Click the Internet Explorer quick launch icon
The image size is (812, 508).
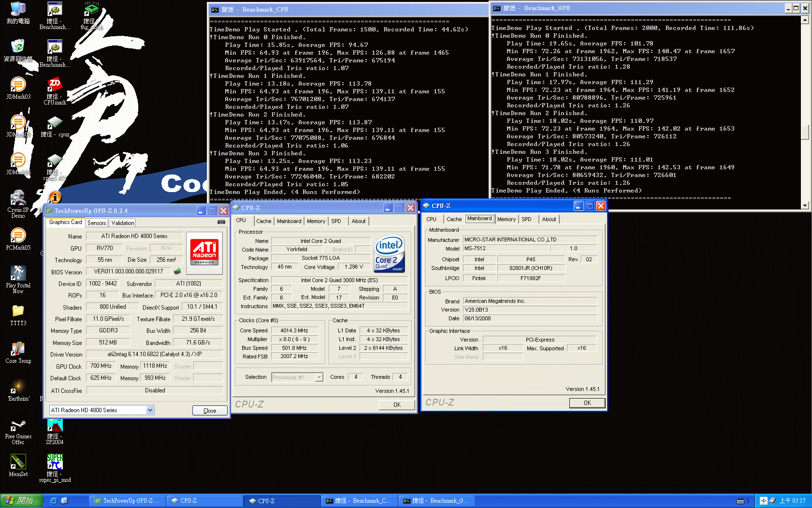coord(53,500)
